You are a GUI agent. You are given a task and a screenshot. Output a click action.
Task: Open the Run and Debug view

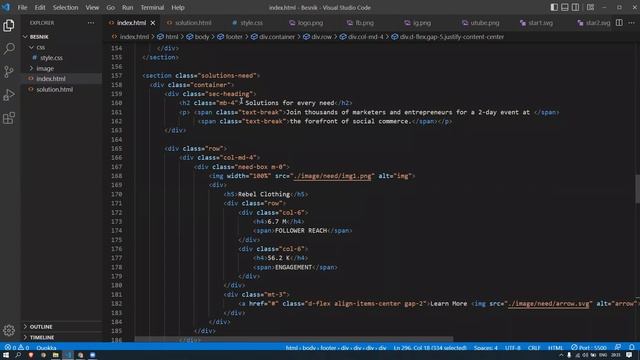(x=9, y=95)
